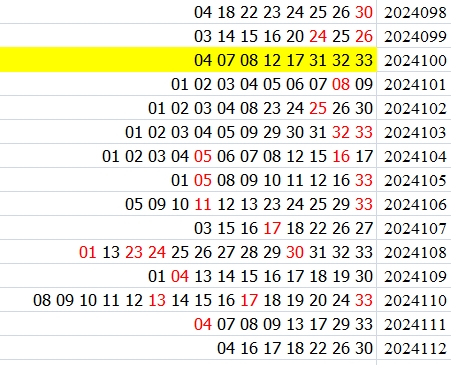Select the cell containing 2024103
The height and width of the screenshot is (365, 451).
(x=414, y=132)
